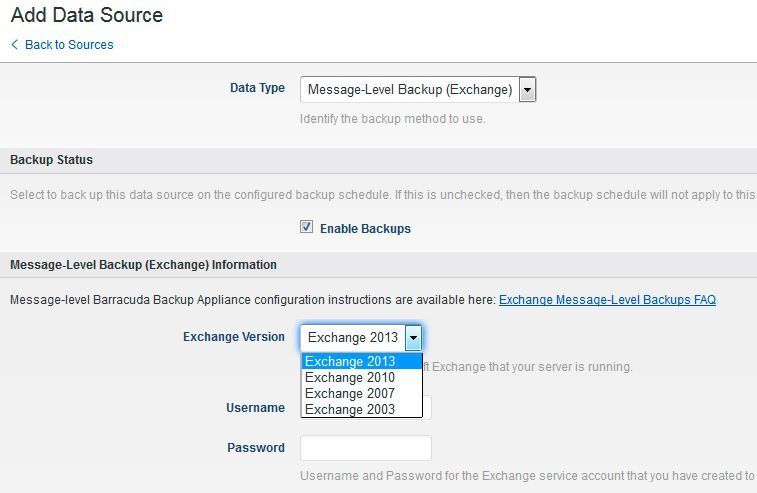Click the Password field label
The image size is (757, 493).
tap(256, 448)
